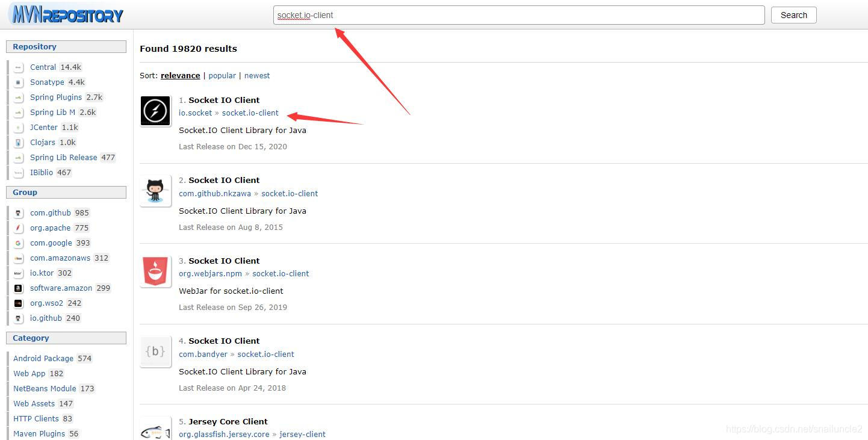Filter by Central repository link
The height and width of the screenshot is (440, 868).
43,67
